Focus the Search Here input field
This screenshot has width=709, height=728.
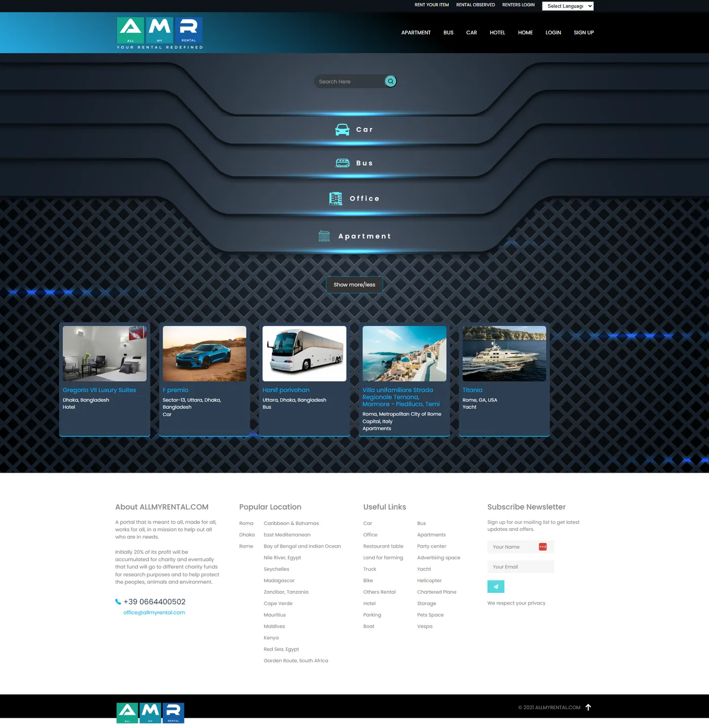(349, 82)
